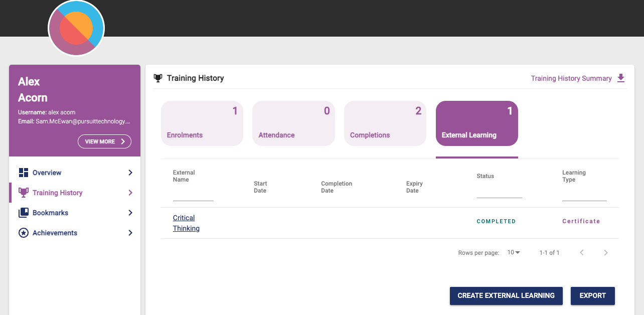Click the COMPLETED status text
Viewport: 644px width, 315px height.
[x=496, y=221]
